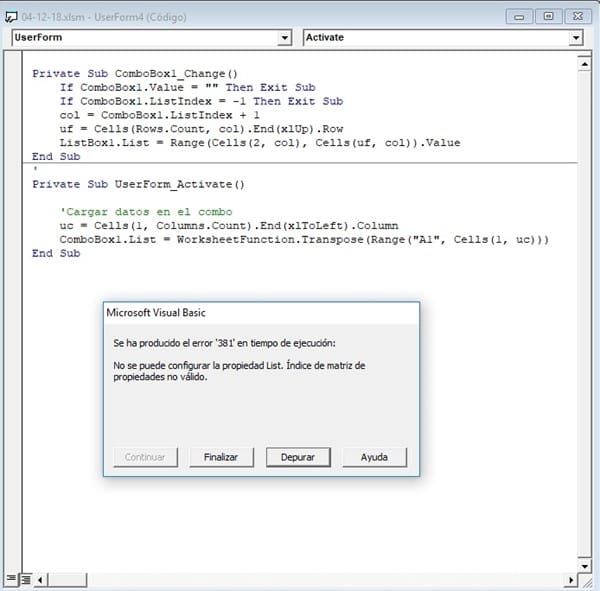
Task: Click the horizontal scrollbar left arrow
Action: 40,580
